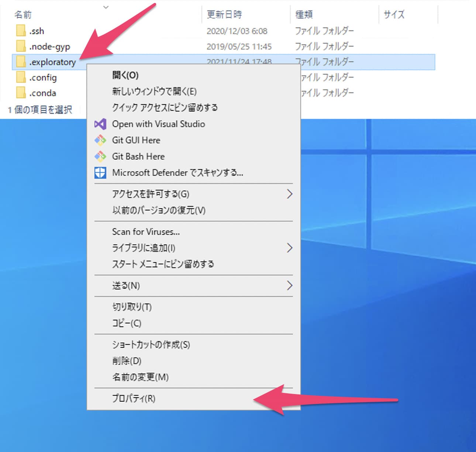Click the .conda folder icon
Screen dimensions: 476x452
(21, 93)
